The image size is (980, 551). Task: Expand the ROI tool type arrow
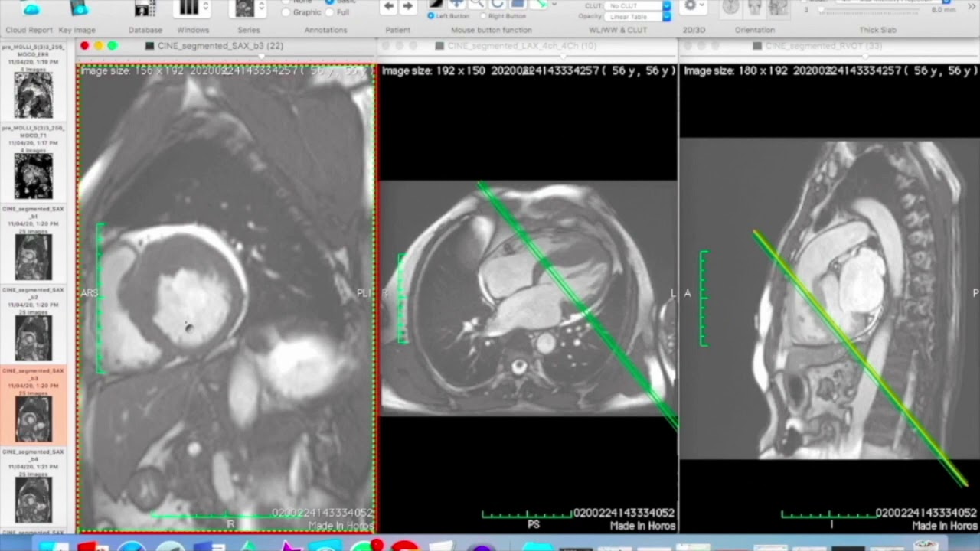point(554,4)
